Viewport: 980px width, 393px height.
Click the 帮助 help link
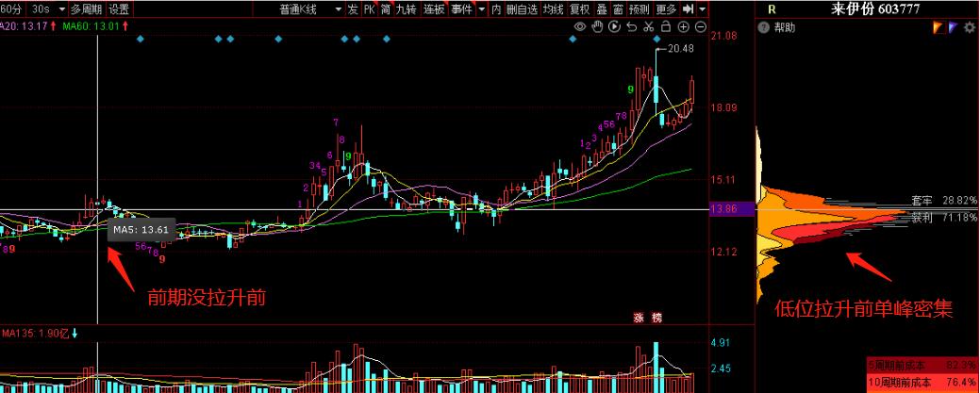(x=784, y=27)
